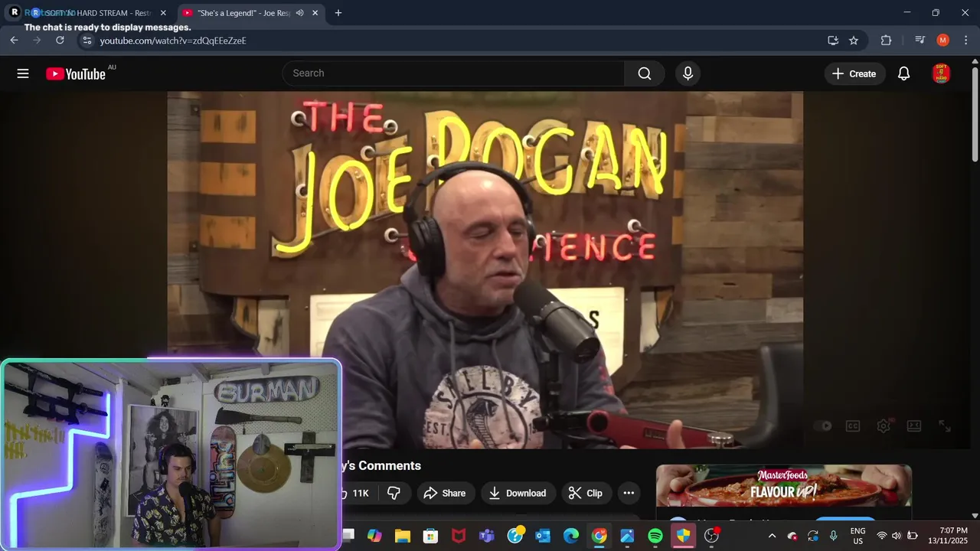980x551 pixels.
Task: Mute the YouTube tab via speaker icon
Action: [299, 13]
